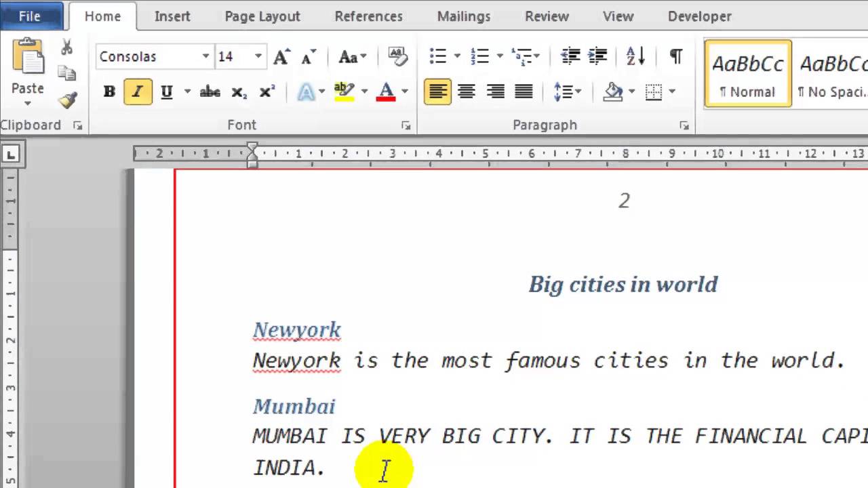Open font color dropdown arrow
Screen dimensions: 868x488
point(405,91)
